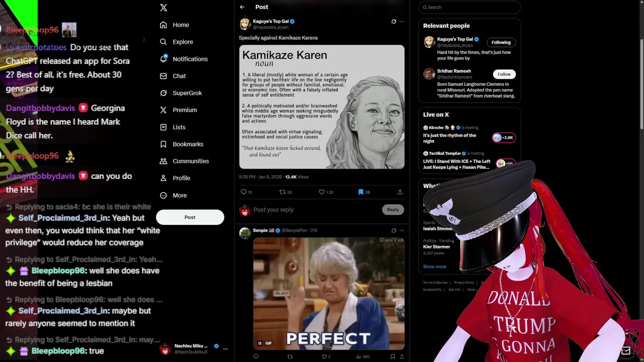
Task: Open the Premium page
Action: [x=185, y=110]
